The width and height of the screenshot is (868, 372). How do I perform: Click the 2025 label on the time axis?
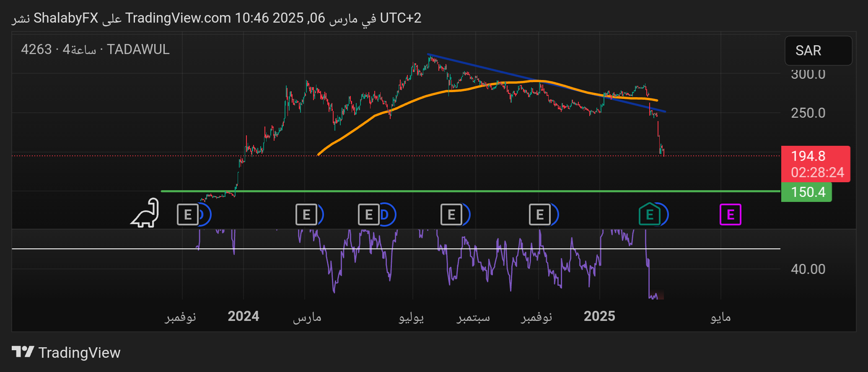[599, 316]
